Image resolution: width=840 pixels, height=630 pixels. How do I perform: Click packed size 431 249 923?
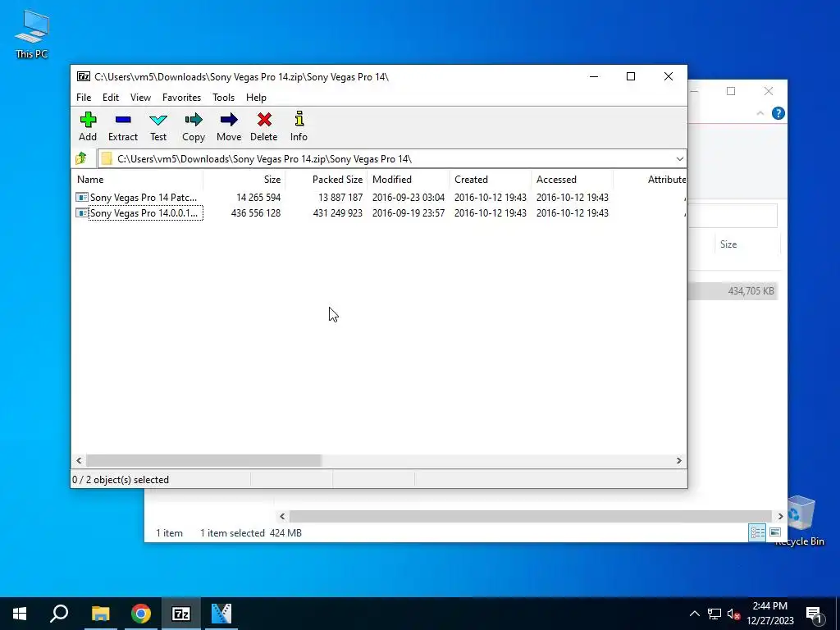click(337, 212)
